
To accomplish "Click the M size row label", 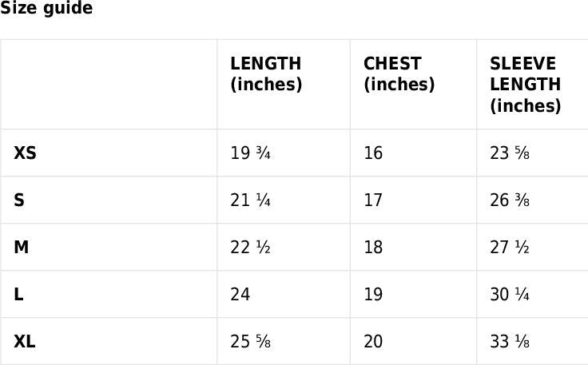I will [22, 248].
